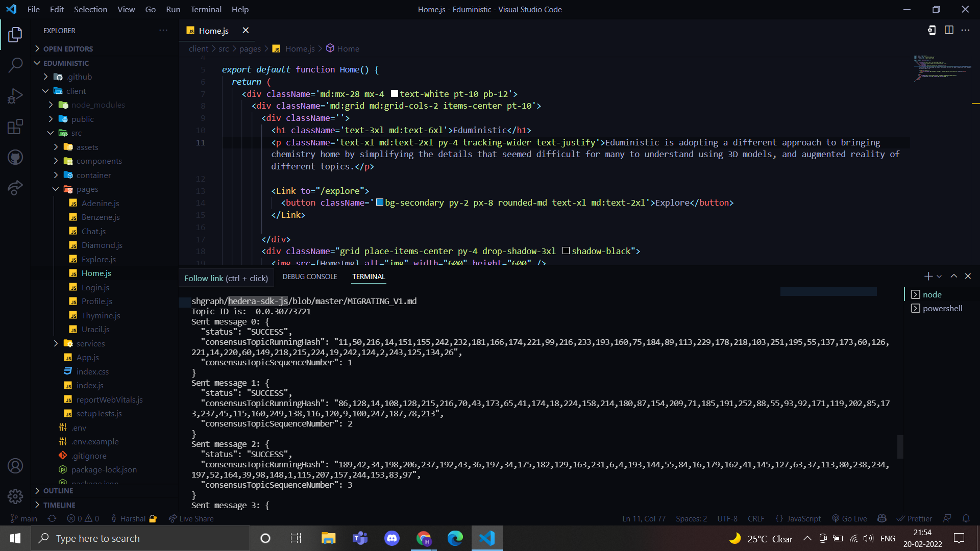The height and width of the screenshot is (551, 980).
Task: Click the Accounts icon
Action: (15, 466)
